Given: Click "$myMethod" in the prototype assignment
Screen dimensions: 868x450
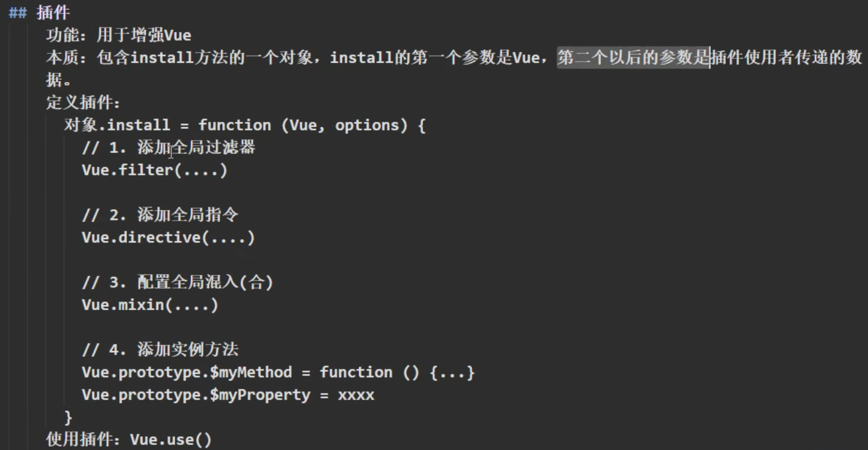Looking at the screenshot, I should [x=251, y=372].
